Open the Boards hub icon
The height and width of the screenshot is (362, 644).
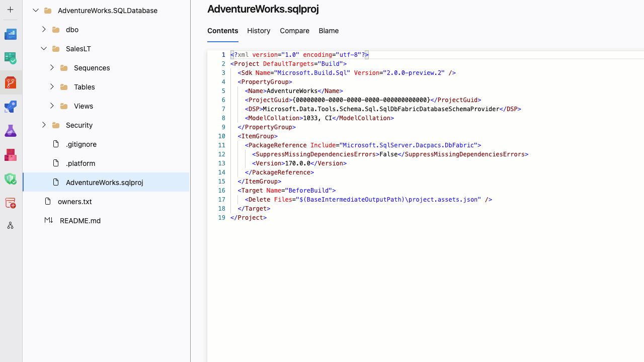click(11, 58)
